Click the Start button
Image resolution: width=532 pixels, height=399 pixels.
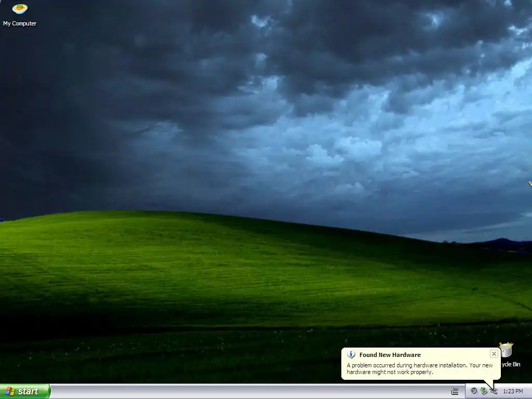(25, 391)
